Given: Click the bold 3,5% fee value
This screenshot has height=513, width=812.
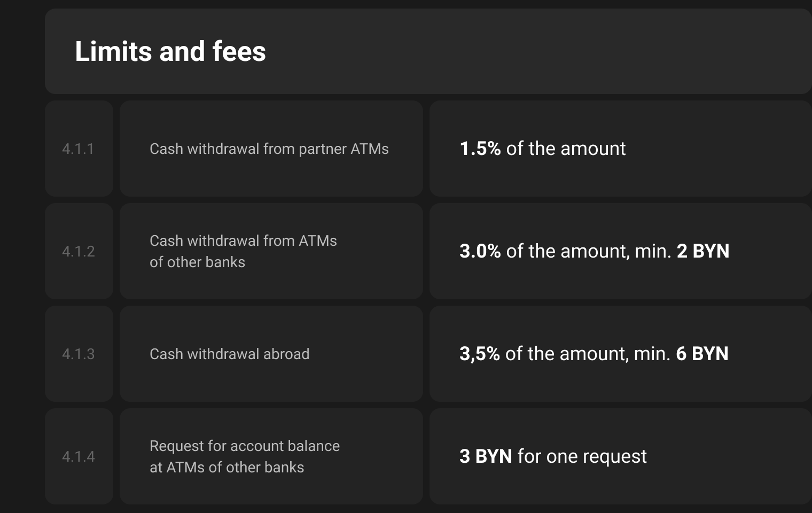Looking at the screenshot, I should coord(479,354).
